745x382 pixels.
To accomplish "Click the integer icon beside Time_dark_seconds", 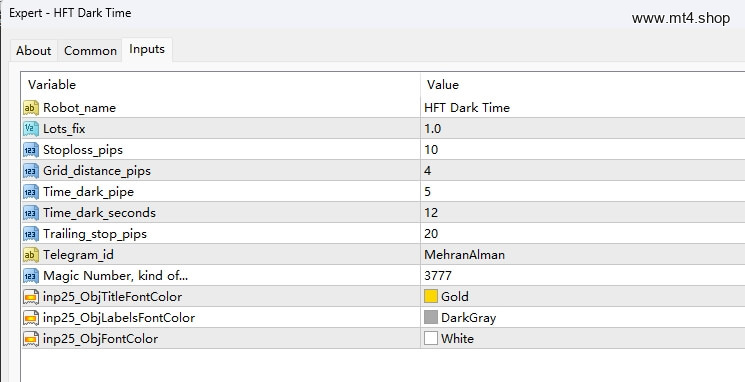I will click(x=31, y=213).
